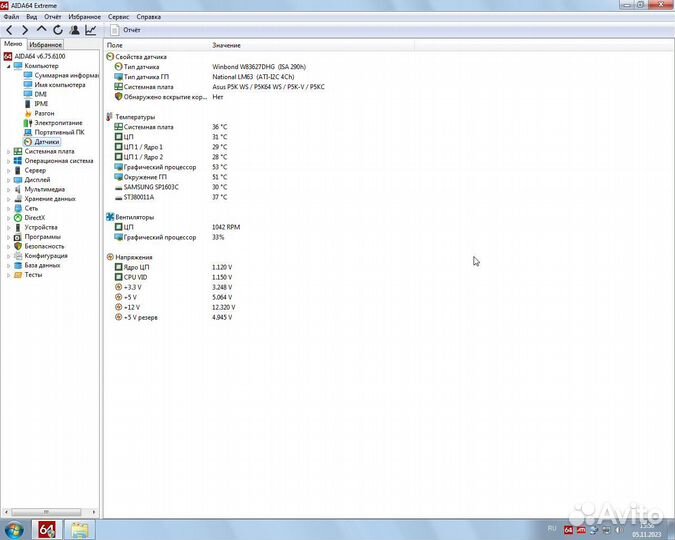675x540 pixels.
Task: Click the Конфигурация icon in tree
Action: 18,256
